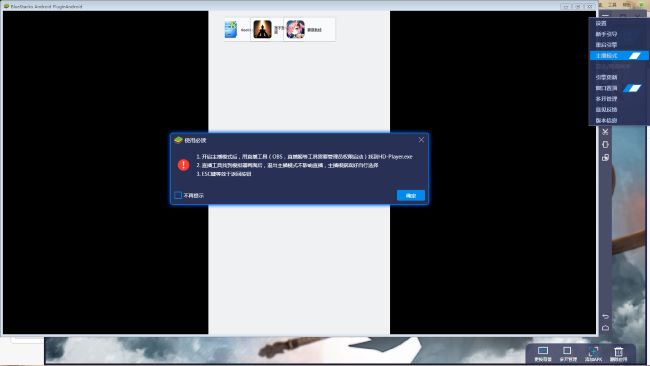Open 多开管理 from the dropdown menu
Image resolution: width=650 pixels, height=366 pixels.
[606, 99]
